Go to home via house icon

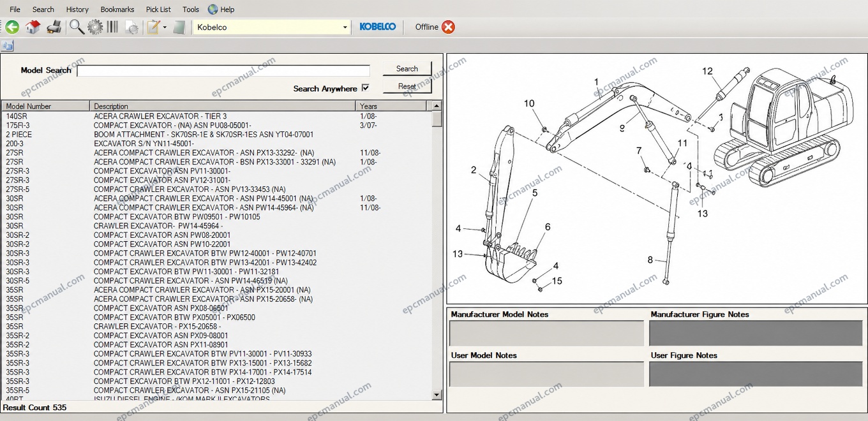(x=33, y=27)
